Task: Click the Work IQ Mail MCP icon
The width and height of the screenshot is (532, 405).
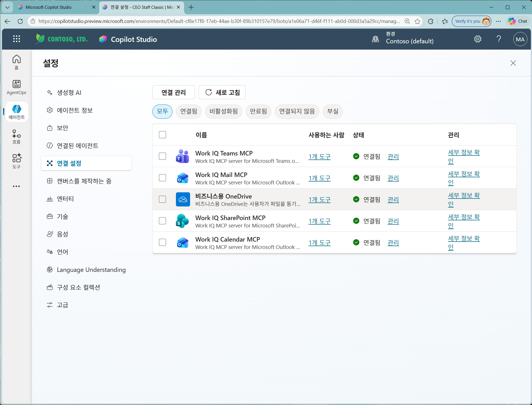Action: pos(182,178)
